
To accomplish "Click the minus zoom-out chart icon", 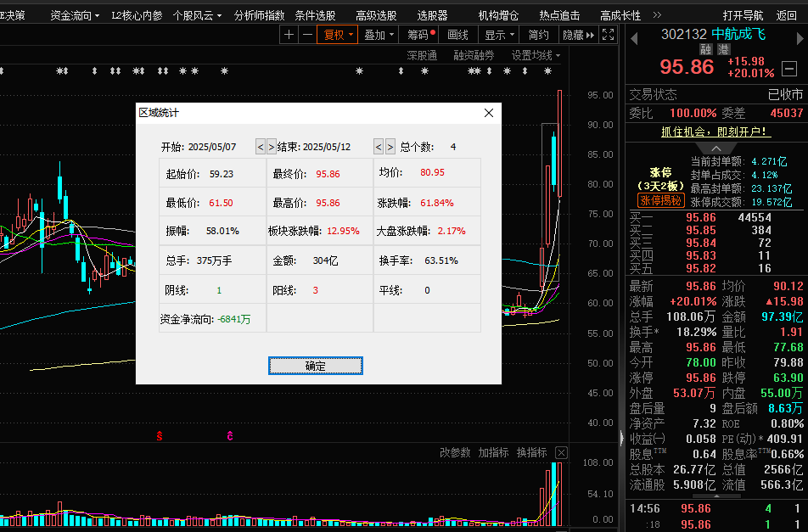I will click(307, 35).
